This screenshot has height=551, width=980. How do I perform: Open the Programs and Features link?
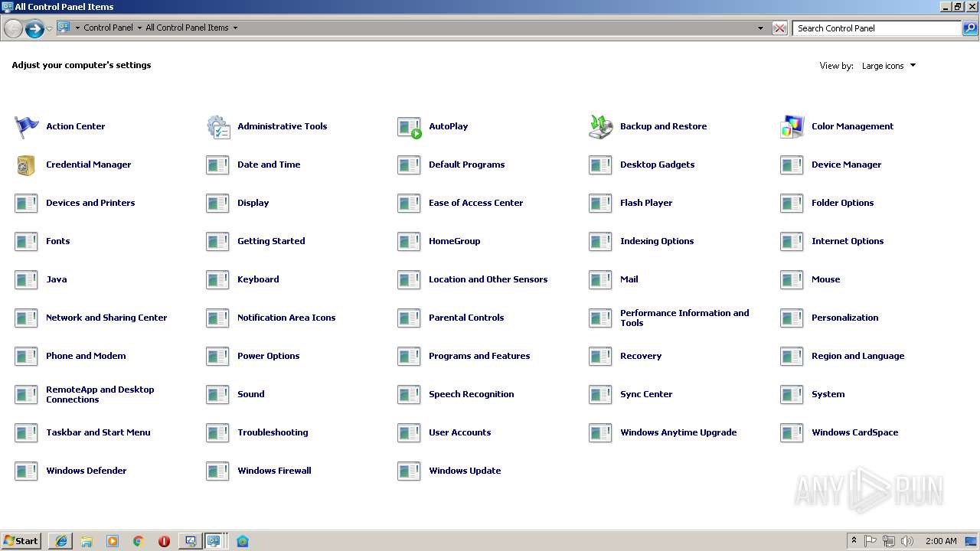479,356
